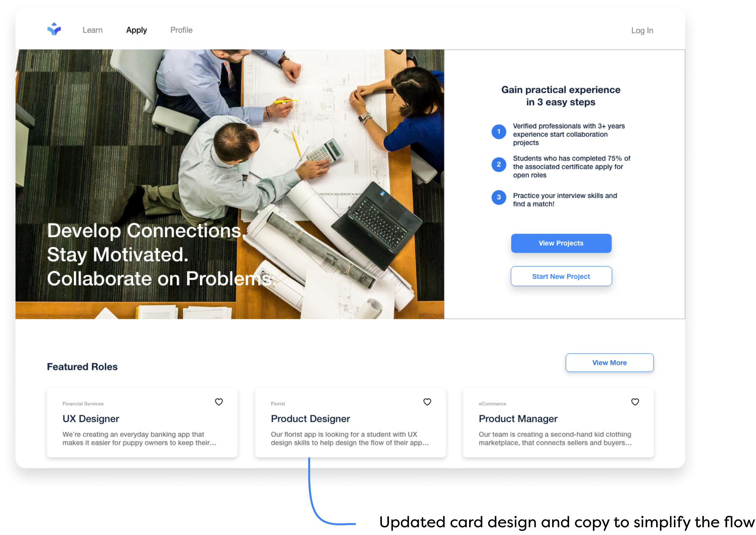Click the eCommerce category label

coord(492,404)
